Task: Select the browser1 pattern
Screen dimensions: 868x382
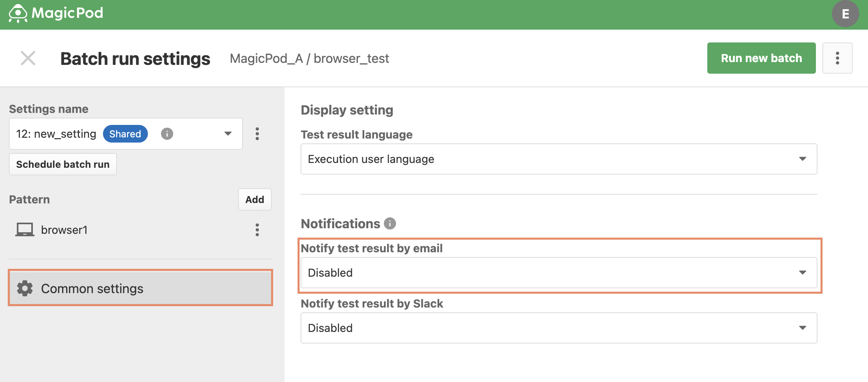Action: click(x=64, y=230)
